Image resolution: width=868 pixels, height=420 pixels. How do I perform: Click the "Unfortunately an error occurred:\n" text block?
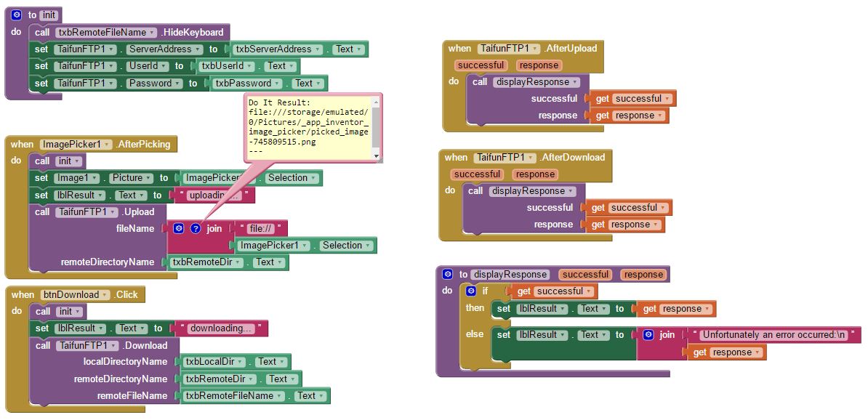coord(773,335)
